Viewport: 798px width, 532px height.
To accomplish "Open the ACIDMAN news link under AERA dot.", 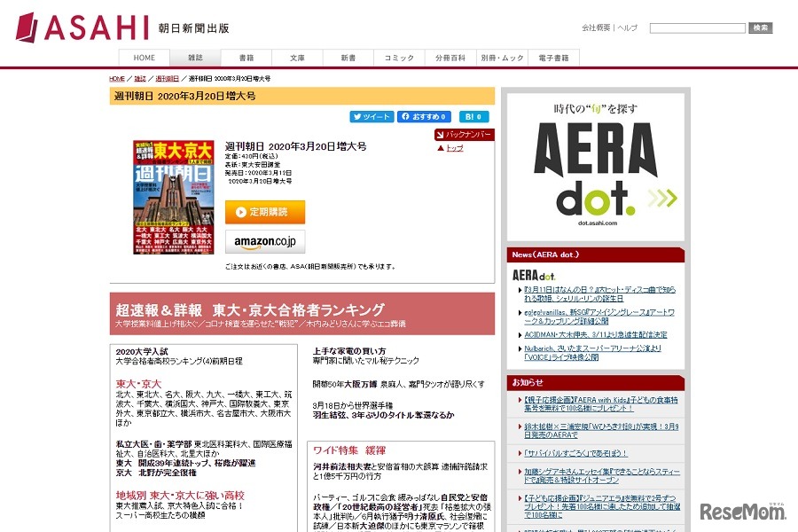I will [x=596, y=333].
